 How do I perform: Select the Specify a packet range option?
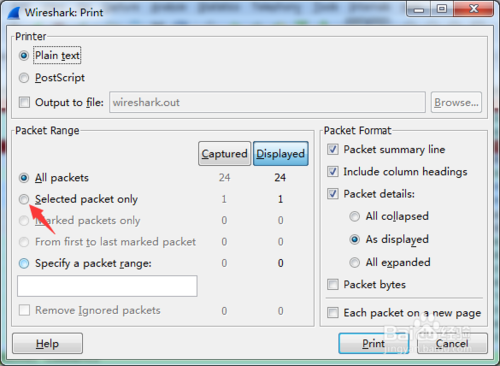tap(24, 263)
